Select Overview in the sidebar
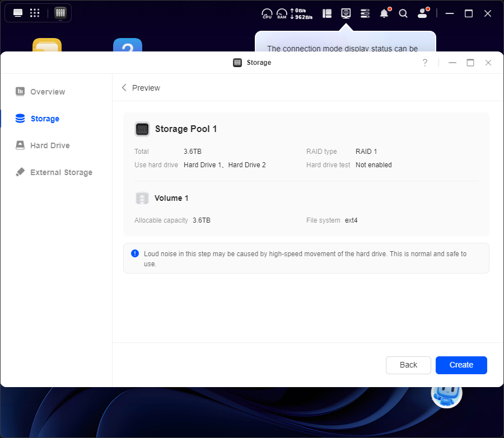The width and height of the screenshot is (504, 438). (48, 92)
